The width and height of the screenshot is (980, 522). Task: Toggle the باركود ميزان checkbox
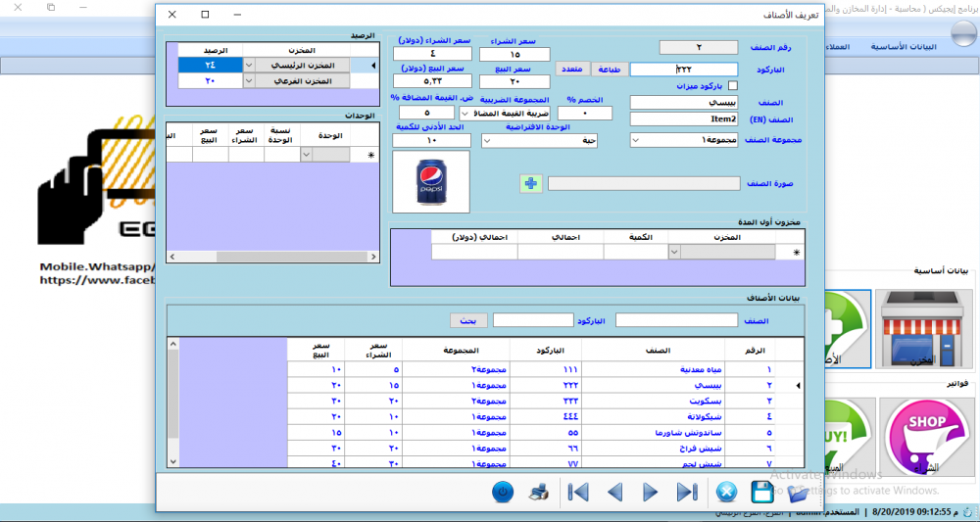point(732,85)
